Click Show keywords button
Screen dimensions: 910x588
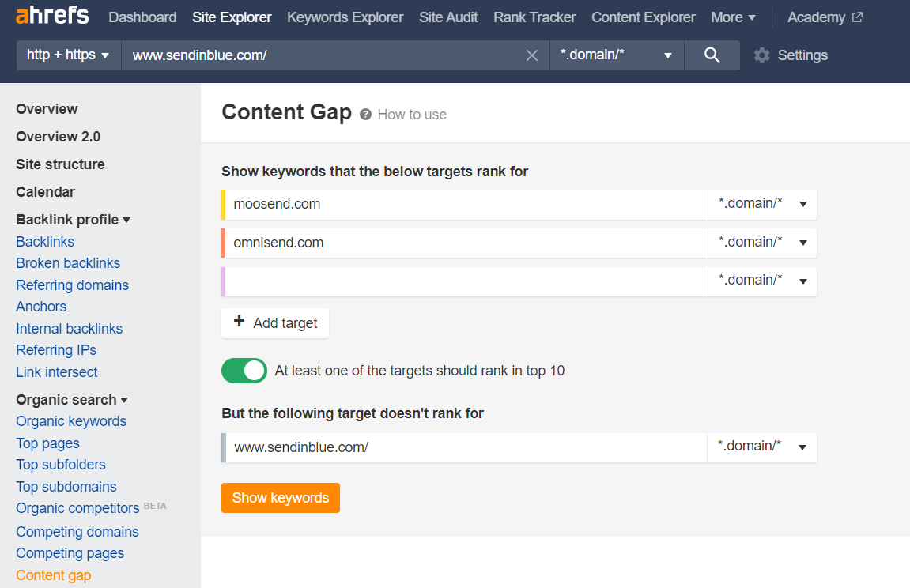point(281,498)
